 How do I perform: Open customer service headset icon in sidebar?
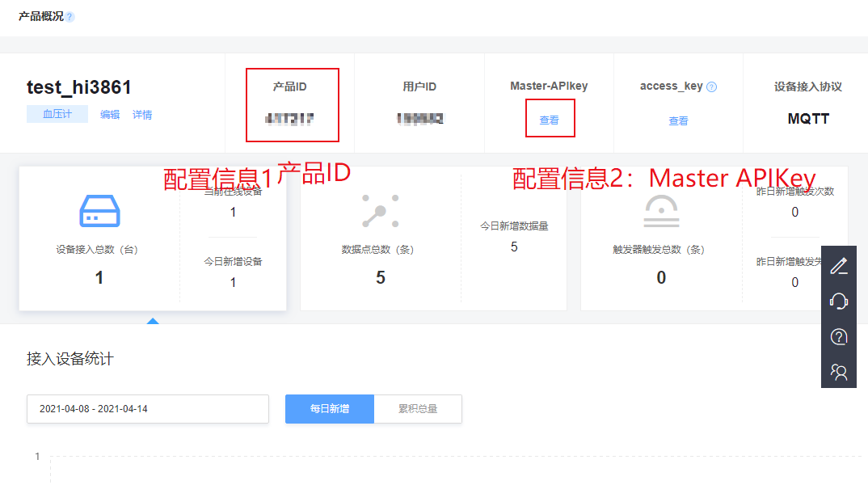click(x=839, y=301)
